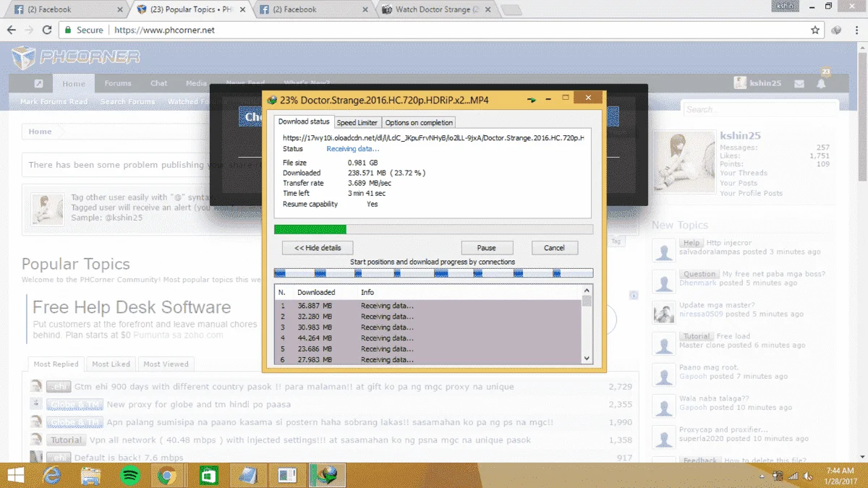Switch to the Watch Doctor Strange browser tab
868x488 pixels.
tap(438, 9)
